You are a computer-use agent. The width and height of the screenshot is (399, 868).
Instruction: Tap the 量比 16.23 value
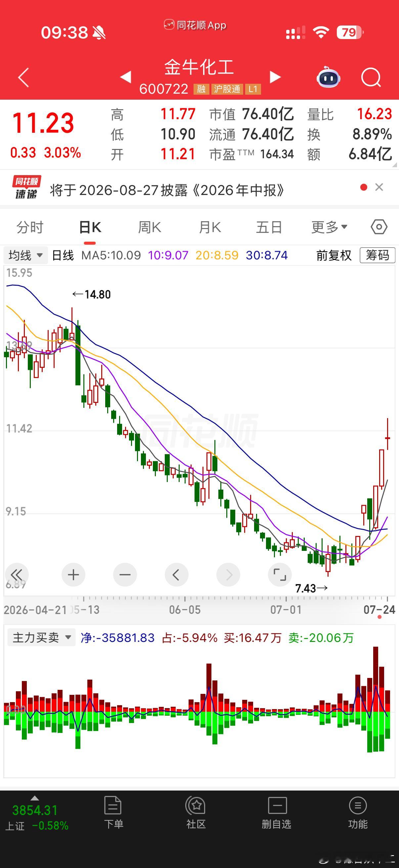(x=375, y=114)
